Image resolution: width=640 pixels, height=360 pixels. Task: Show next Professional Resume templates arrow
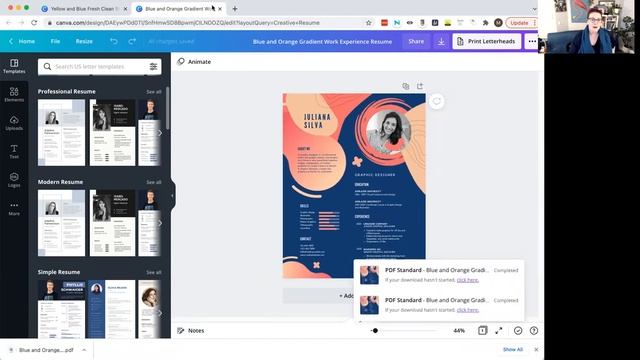(x=160, y=133)
